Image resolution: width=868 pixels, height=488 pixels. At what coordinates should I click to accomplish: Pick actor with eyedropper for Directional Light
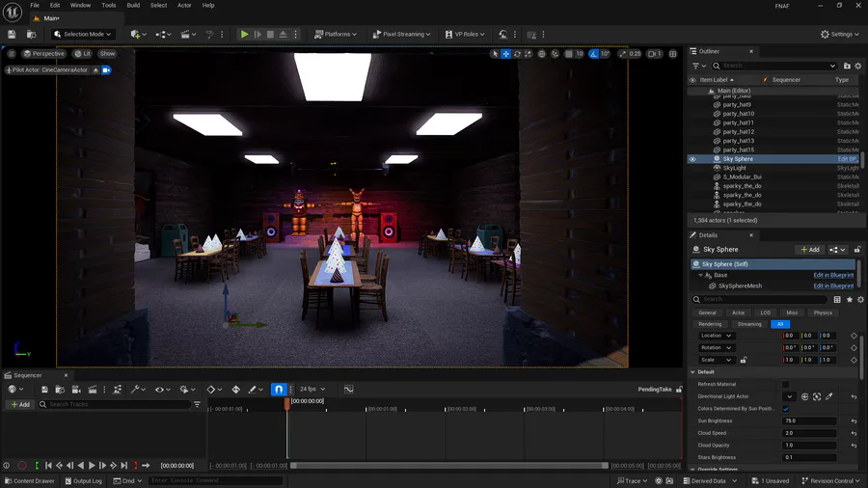click(828, 396)
